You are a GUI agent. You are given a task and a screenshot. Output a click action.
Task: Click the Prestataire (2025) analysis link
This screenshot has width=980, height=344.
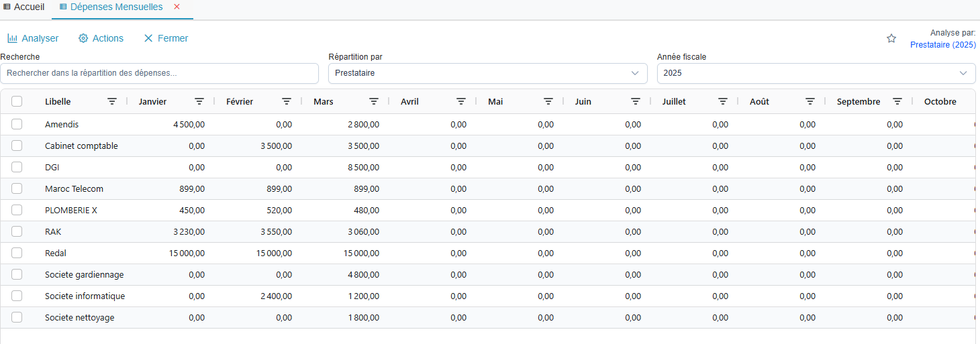tap(942, 45)
